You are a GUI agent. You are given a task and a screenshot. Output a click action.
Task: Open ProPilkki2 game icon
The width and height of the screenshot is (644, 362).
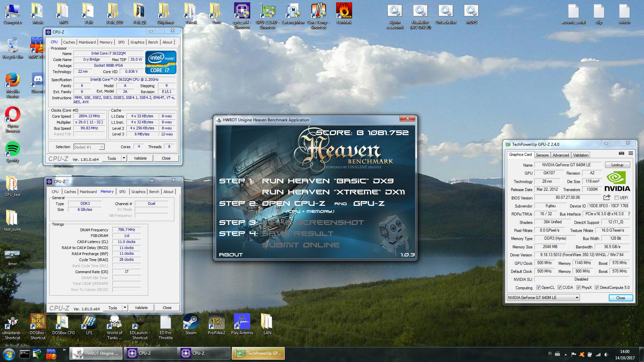(216, 324)
